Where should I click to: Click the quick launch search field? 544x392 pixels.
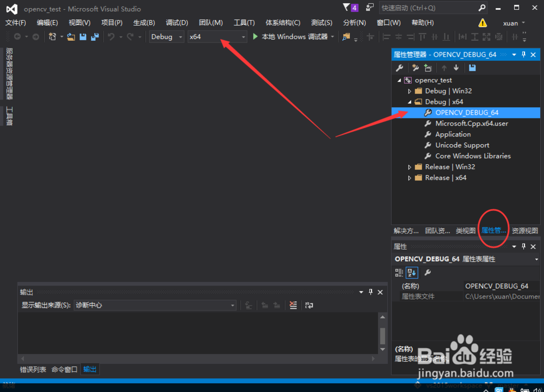tap(429, 8)
